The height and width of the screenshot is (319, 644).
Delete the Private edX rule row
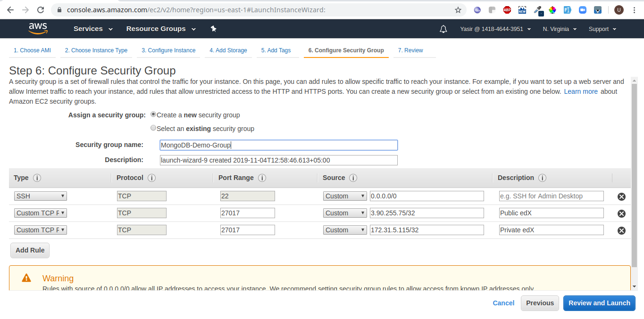[x=621, y=230]
